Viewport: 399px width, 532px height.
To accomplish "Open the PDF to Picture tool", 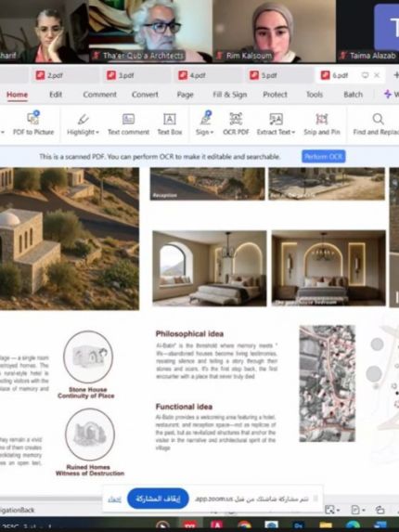I will (33, 123).
